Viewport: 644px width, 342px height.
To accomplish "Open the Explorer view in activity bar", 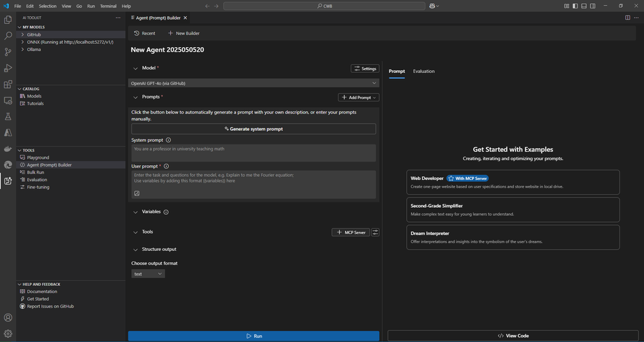I will coord(8,20).
